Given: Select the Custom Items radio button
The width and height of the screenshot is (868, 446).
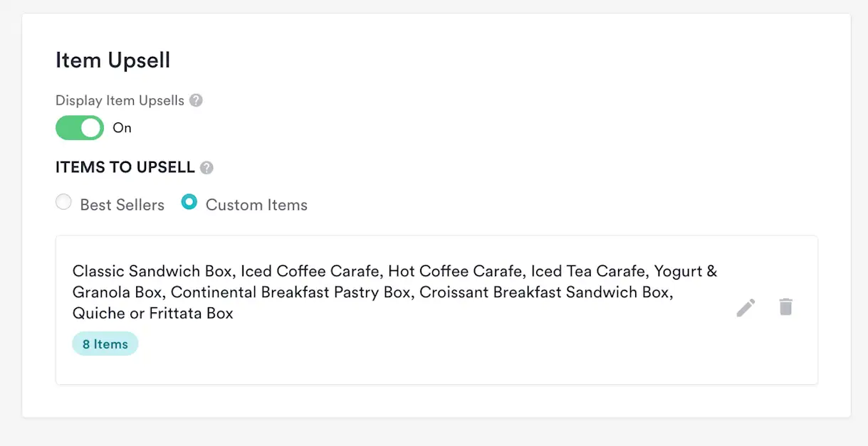Looking at the screenshot, I should tap(189, 203).
